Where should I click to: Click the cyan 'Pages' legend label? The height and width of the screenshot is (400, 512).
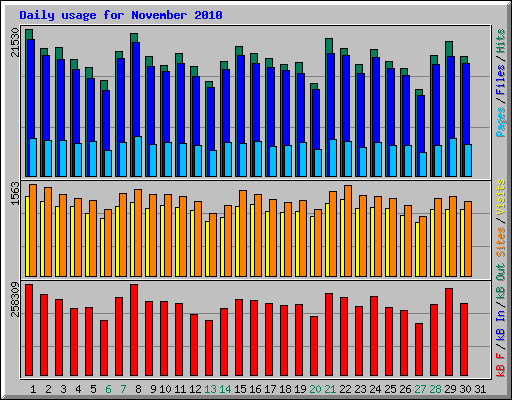click(x=501, y=121)
